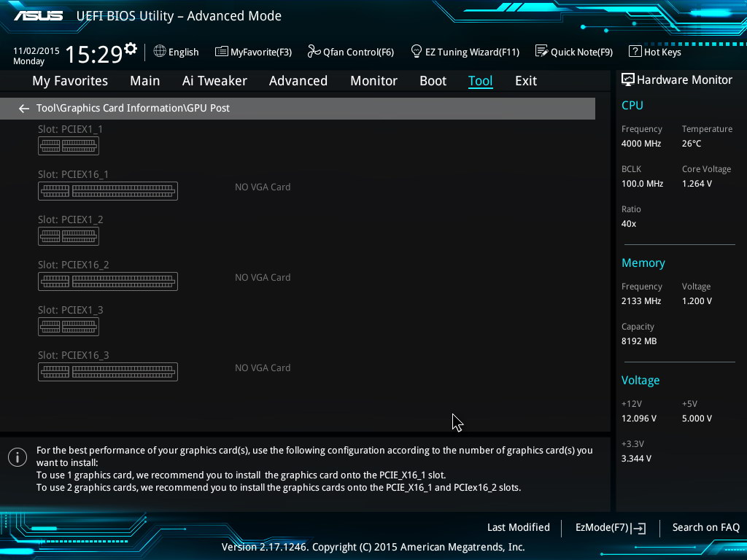Select the PCIEX1_3 slot icon

tap(69, 327)
